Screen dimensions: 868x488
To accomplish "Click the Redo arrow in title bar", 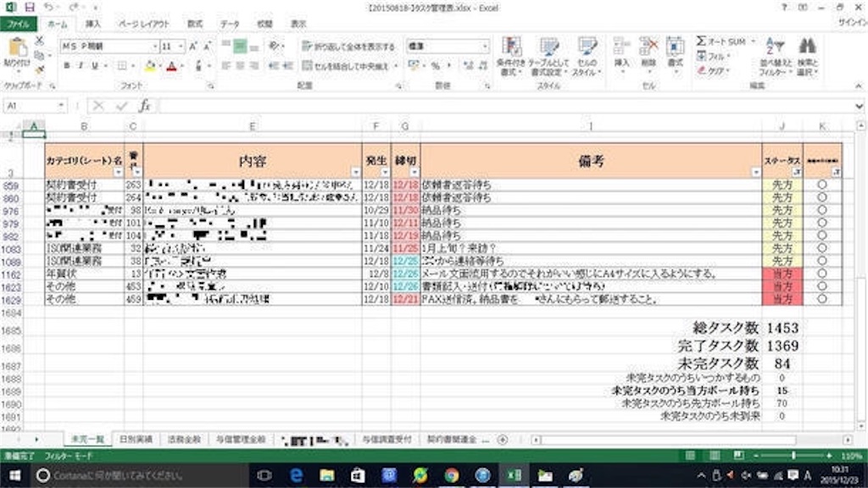I will coord(75,8).
